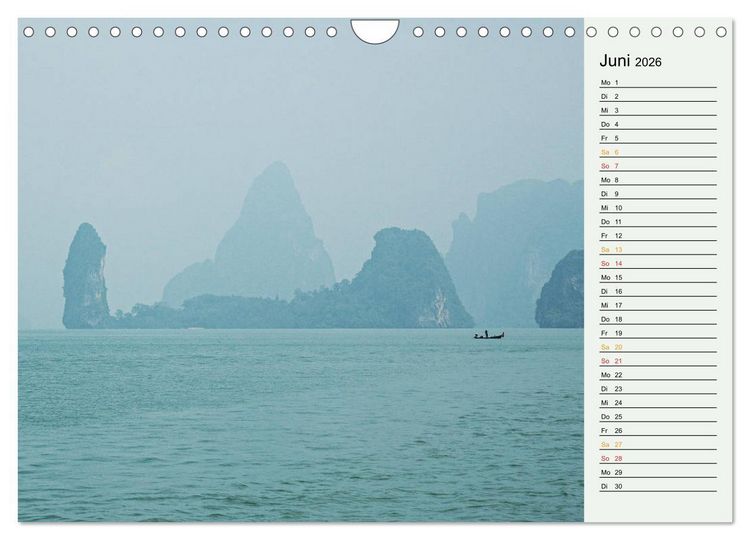750x540 pixels.
Task: Select the 'Sa 20' calendar row
Action: pos(658,347)
